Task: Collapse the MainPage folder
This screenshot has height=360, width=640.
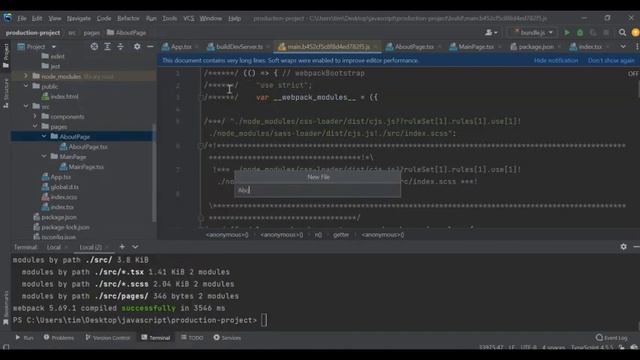Action: click(x=44, y=157)
